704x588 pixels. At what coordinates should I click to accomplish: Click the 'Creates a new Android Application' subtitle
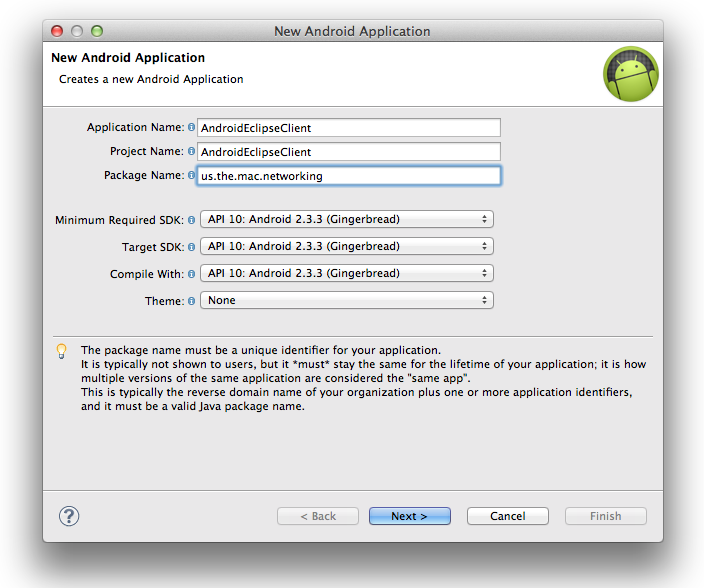coord(151,79)
